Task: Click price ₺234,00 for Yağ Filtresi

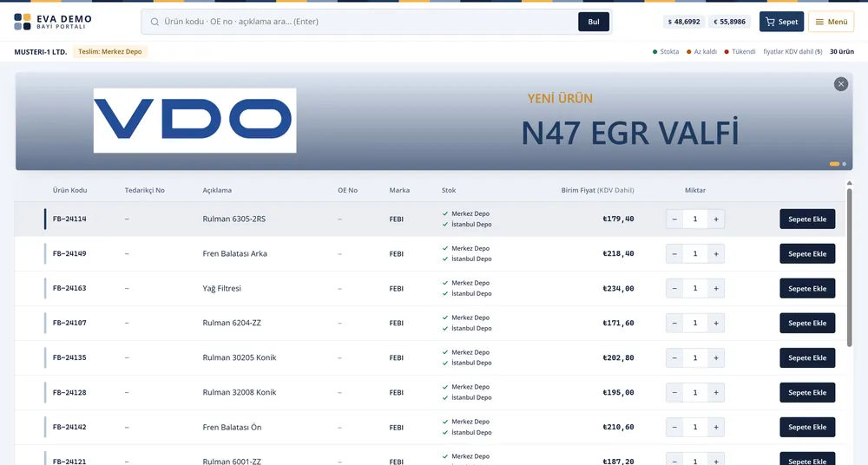Action: 618,288
